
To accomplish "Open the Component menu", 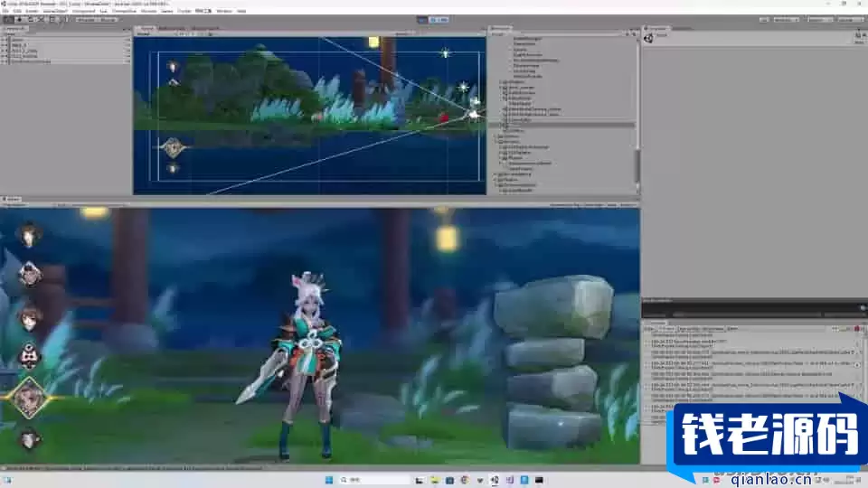I will click(x=83, y=11).
